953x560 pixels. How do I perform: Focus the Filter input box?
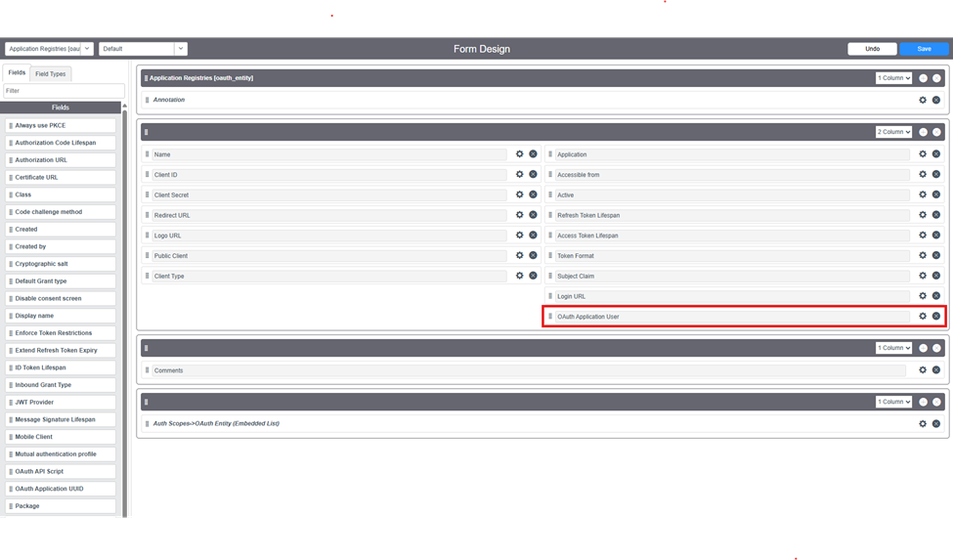(x=64, y=91)
